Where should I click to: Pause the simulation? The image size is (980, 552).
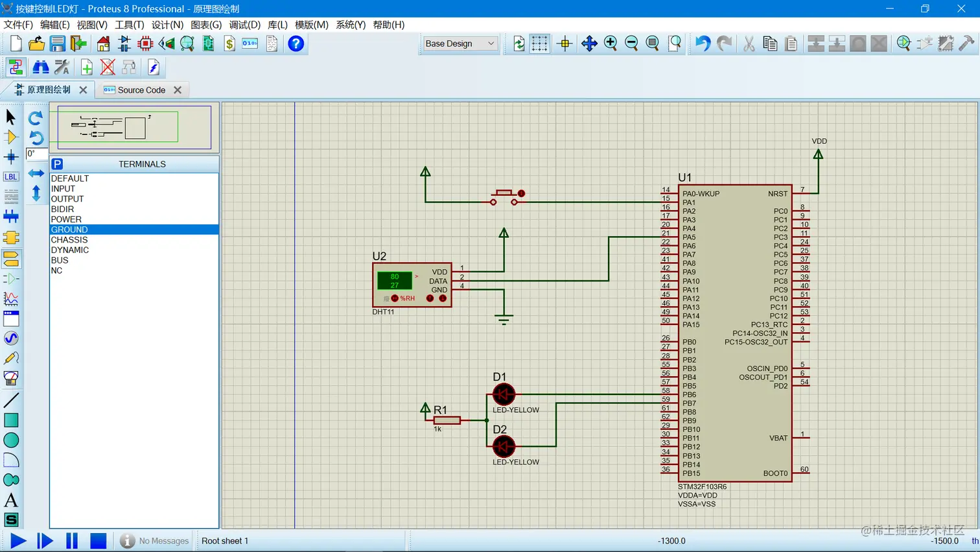click(71, 540)
